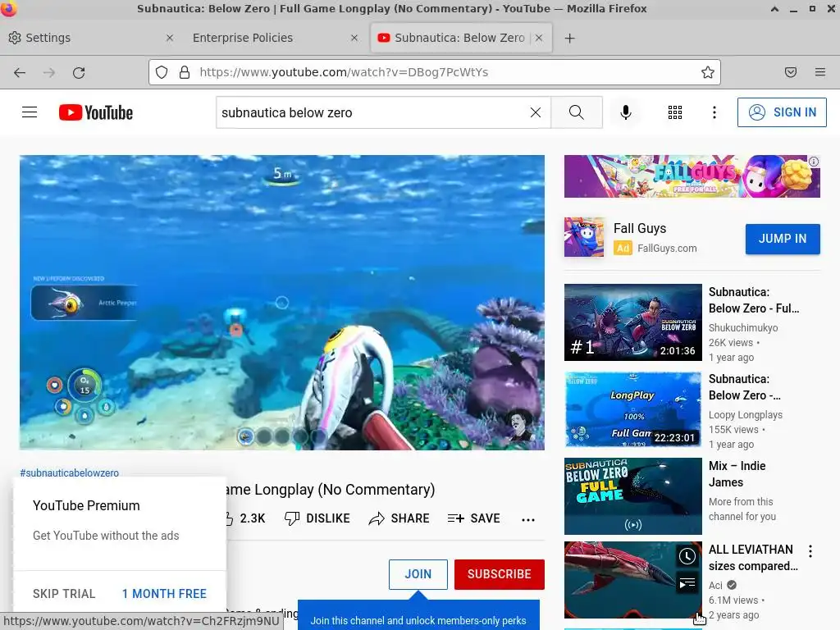Open the Fall Guys banner ad

point(692,176)
